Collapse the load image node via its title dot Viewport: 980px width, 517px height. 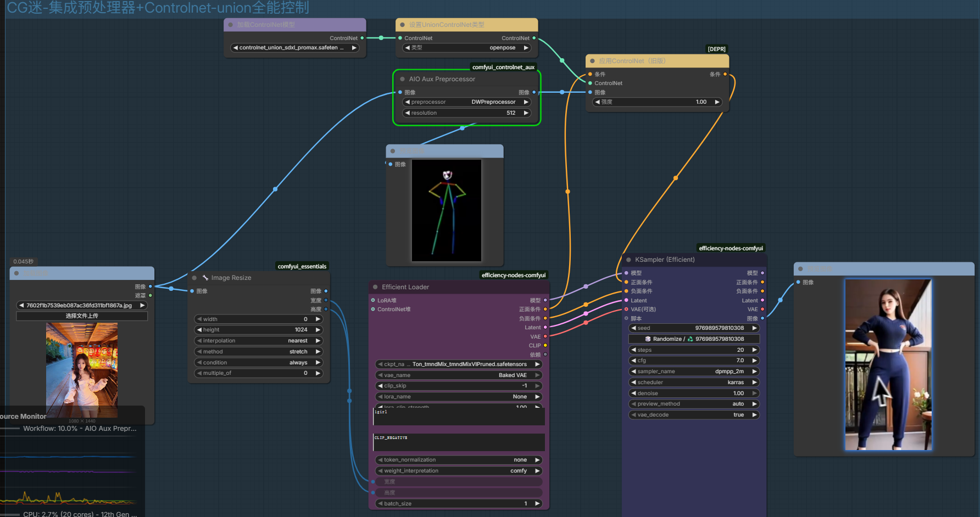click(x=16, y=273)
